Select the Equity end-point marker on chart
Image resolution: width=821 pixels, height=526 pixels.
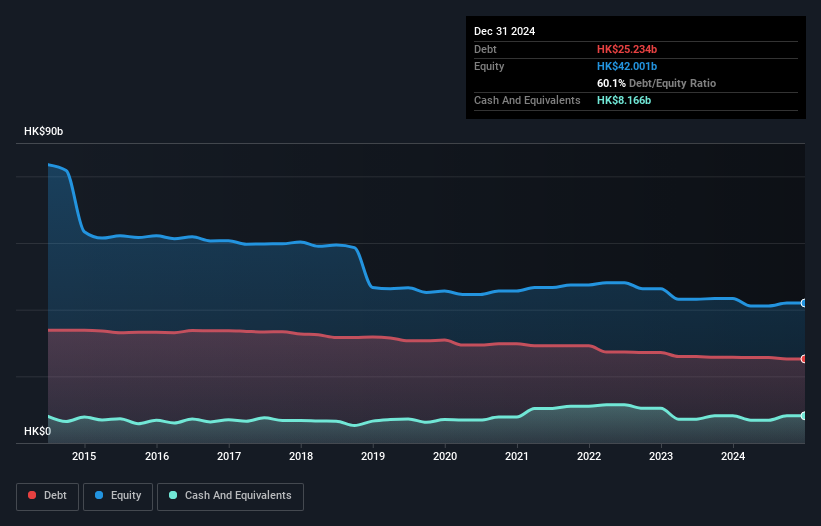[803, 303]
